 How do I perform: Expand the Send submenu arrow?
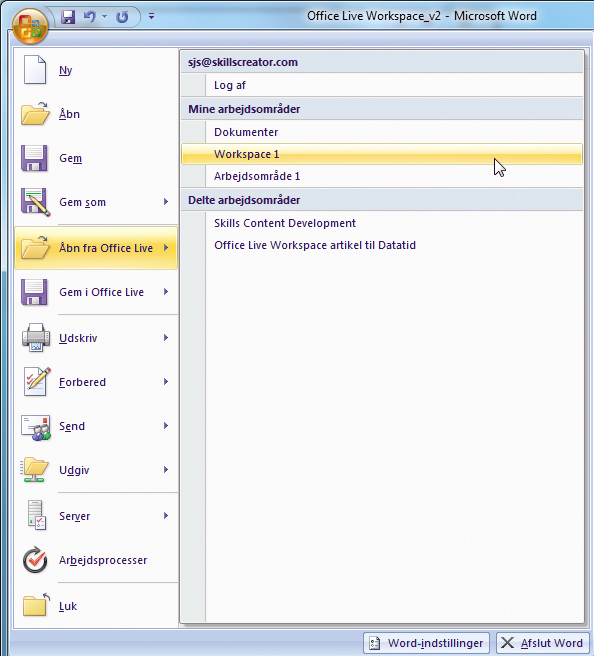click(166, 425)
